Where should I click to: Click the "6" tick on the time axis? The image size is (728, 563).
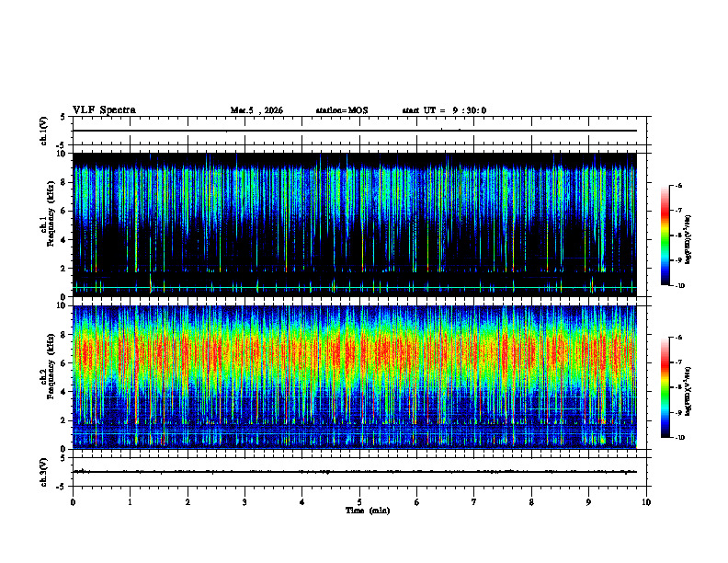click(416, 502)
